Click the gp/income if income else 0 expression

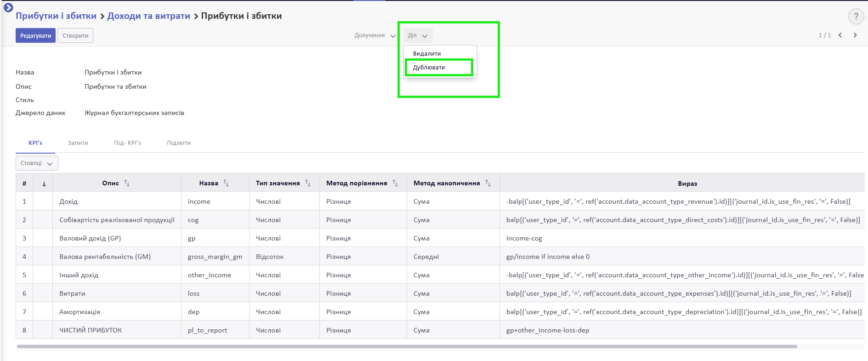tap(682, 257)
